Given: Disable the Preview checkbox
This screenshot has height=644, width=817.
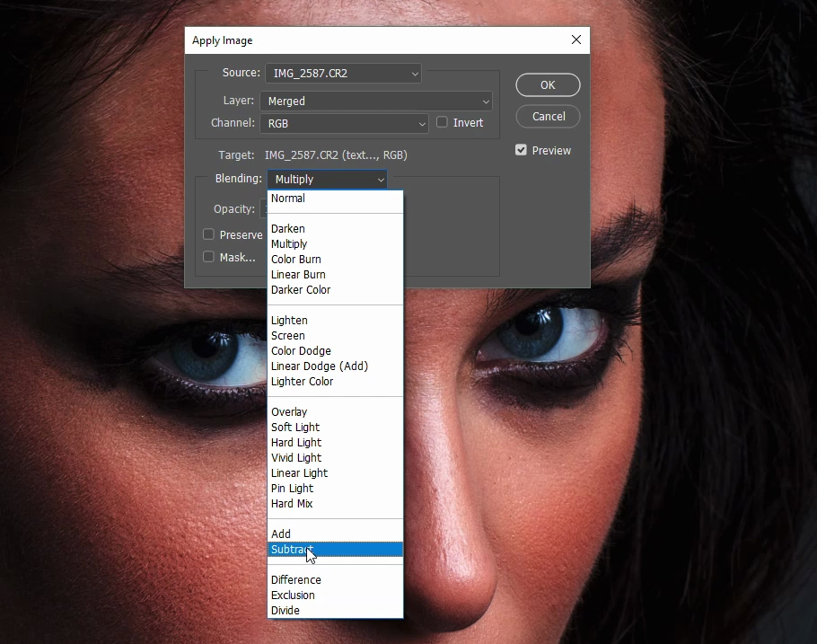Looking at the screenshot, I should (x=520, y=150).
